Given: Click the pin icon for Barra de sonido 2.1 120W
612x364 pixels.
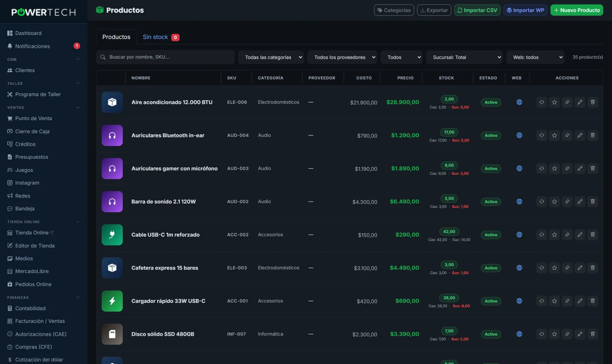Looking at the screenshot, I should [567, 201].
